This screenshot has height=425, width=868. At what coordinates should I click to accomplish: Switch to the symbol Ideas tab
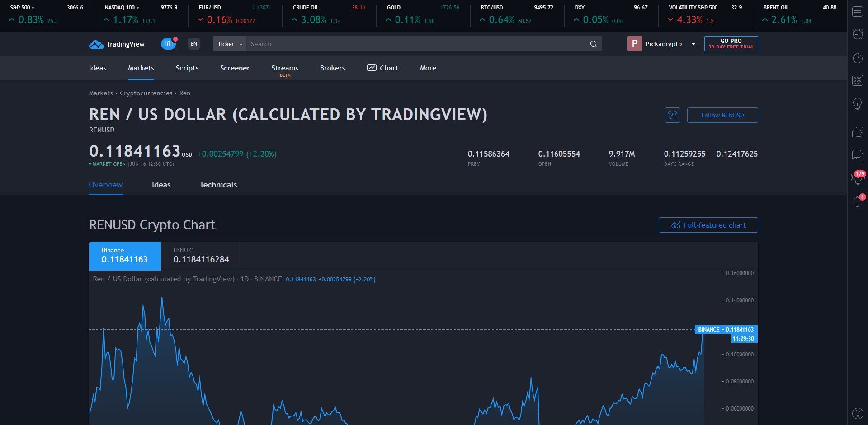tap(161, 184)
